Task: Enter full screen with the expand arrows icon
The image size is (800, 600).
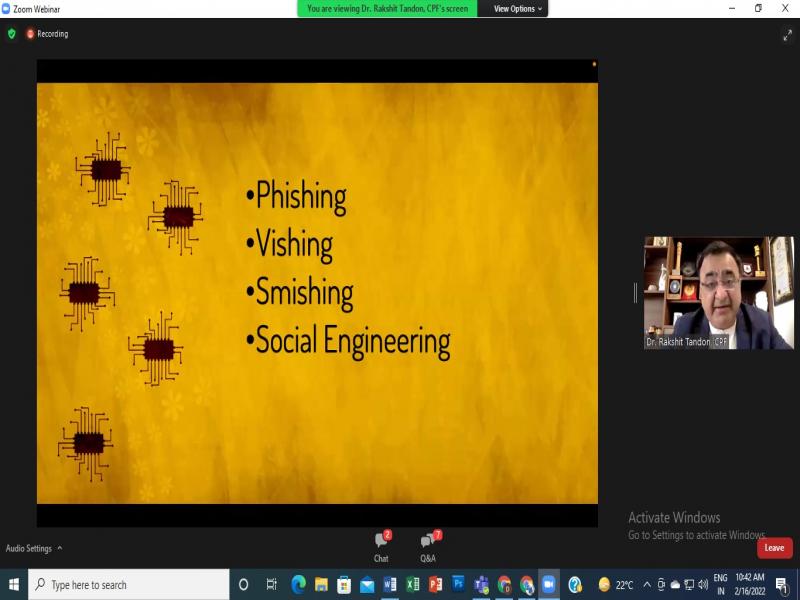Action: (x=787, y=34)
